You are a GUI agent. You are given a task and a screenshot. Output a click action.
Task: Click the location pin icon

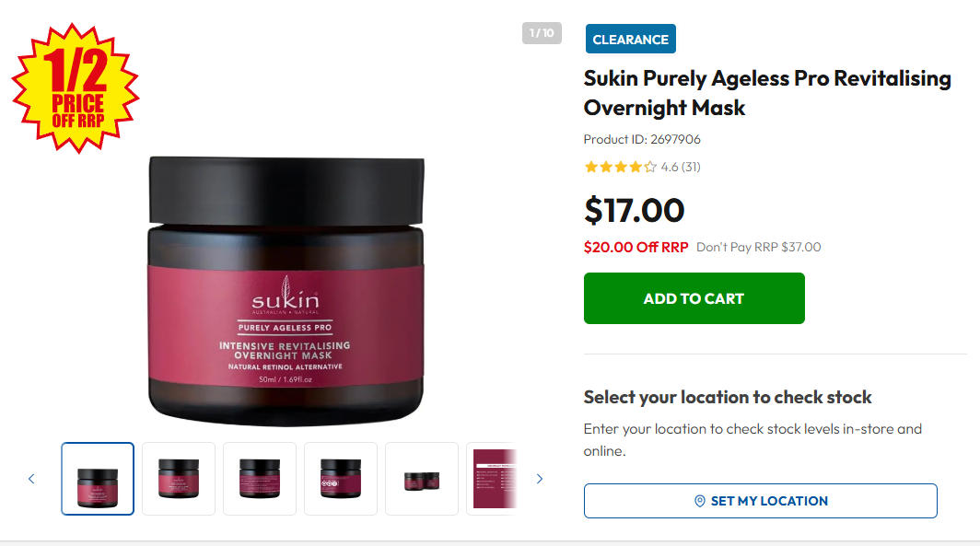(700, 501)
